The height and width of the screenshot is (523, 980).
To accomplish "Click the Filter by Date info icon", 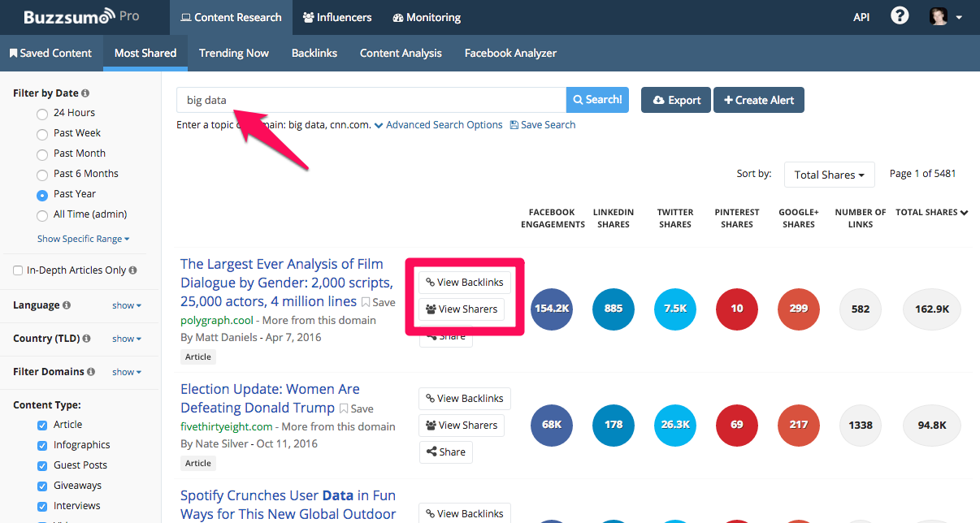I will click(x=85, y=93).
